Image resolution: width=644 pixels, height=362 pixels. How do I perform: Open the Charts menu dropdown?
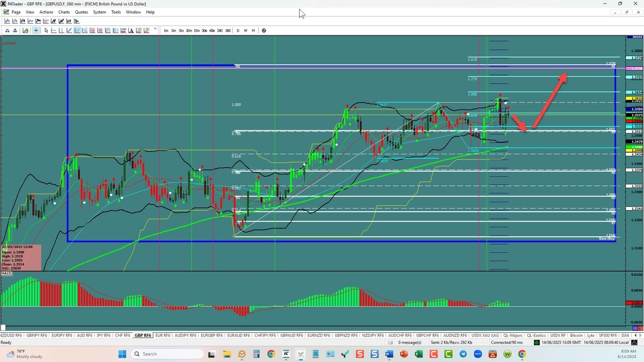point(64,12)
